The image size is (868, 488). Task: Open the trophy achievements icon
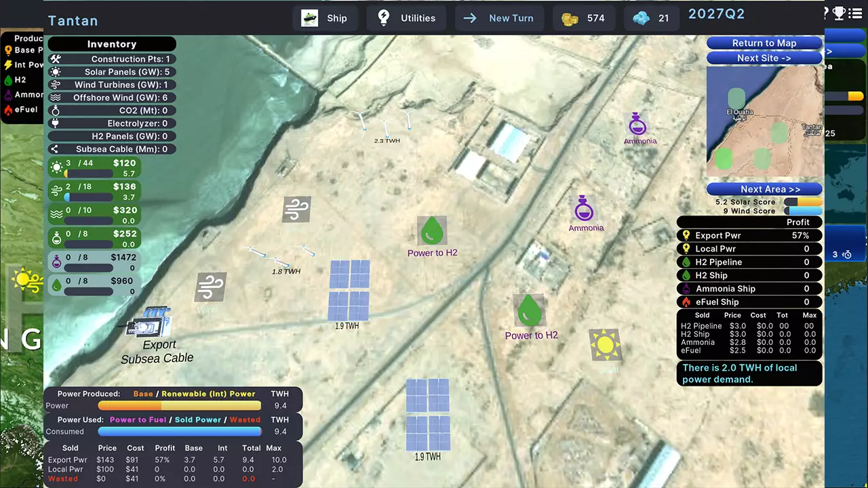coord(839,12)
